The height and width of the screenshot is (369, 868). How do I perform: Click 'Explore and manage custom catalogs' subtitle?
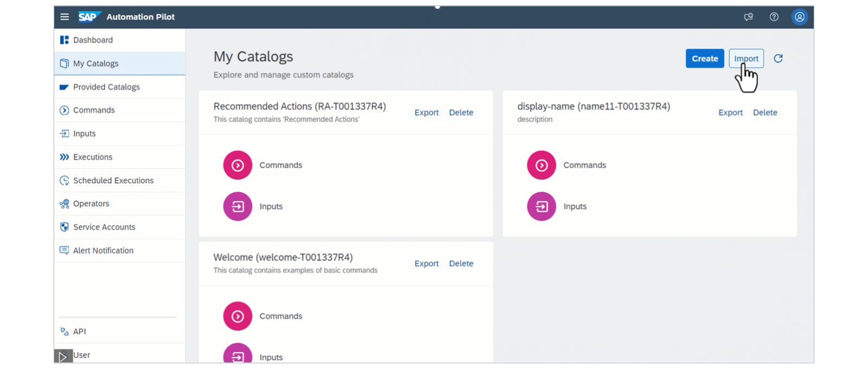click(x=283, y=75)
